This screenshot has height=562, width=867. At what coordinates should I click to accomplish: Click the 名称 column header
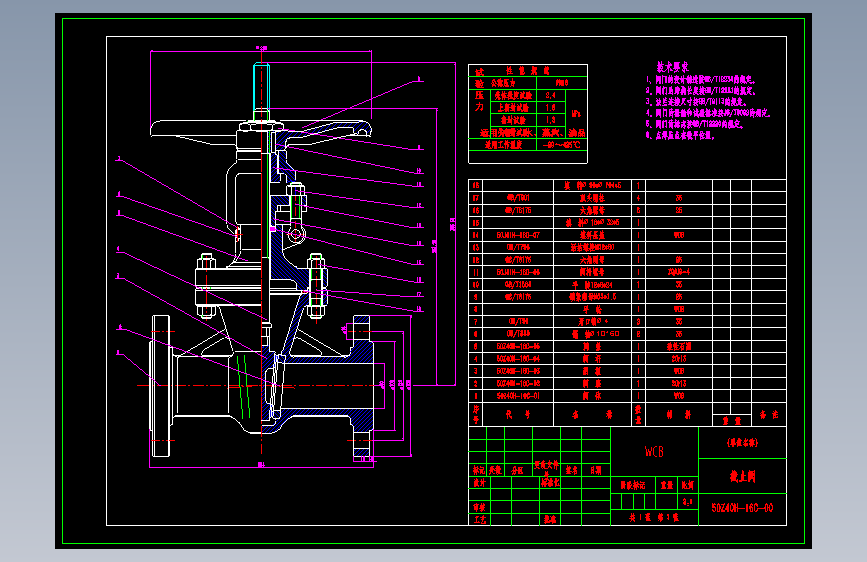tap(592, 414)
